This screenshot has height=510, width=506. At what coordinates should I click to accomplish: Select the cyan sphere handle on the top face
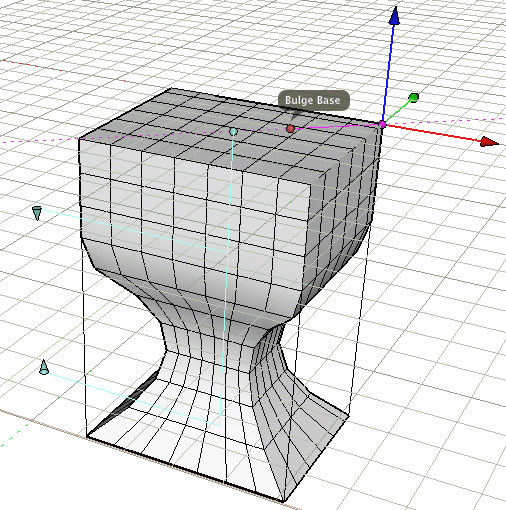coord(233,132)
